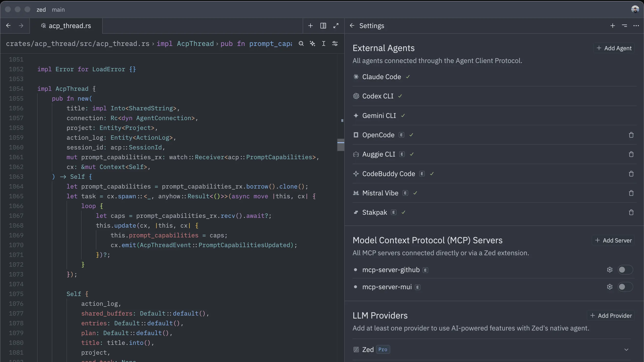Click the Add Server button
This screenshot has width=644, height=362.
point(613,240)
